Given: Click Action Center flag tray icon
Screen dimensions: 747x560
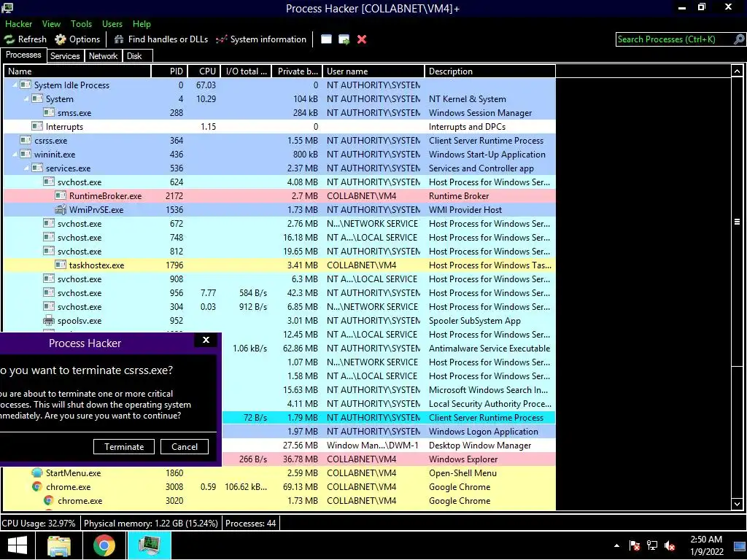Looking at the screenshot, I should pos(635,545).
